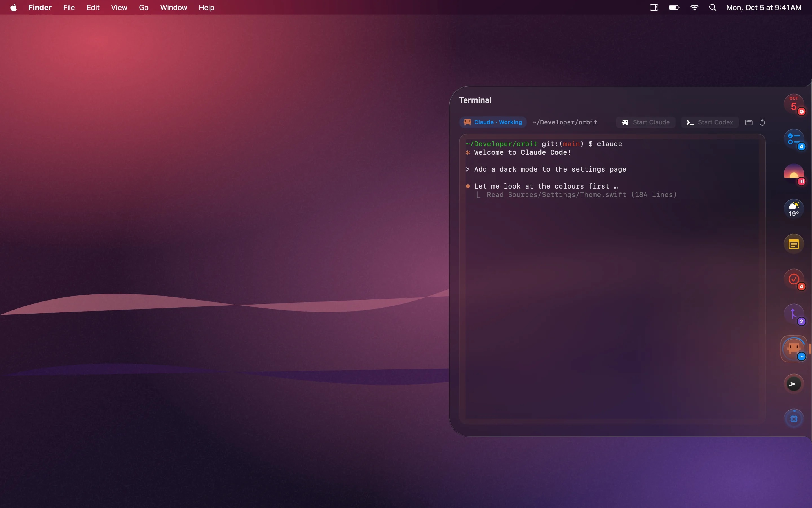Open the View menu
Viewport: 812px width, 508px height.
[x=119, y=7]
